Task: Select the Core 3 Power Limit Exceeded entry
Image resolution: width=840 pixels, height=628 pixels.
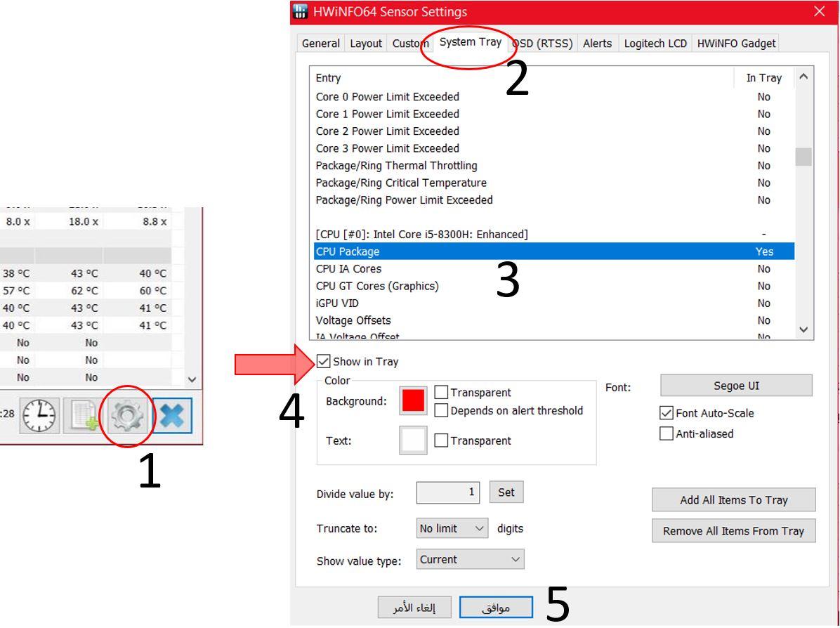Action: click(554, 148)
